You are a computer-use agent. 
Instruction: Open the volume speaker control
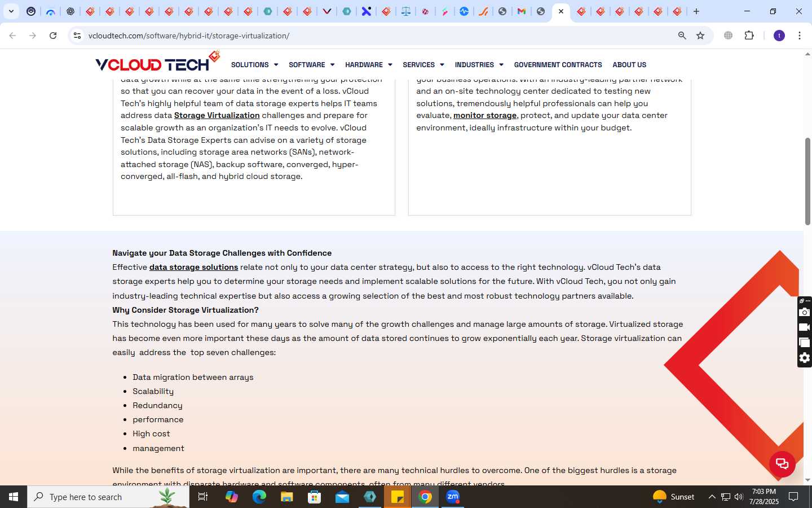[739, 497]
